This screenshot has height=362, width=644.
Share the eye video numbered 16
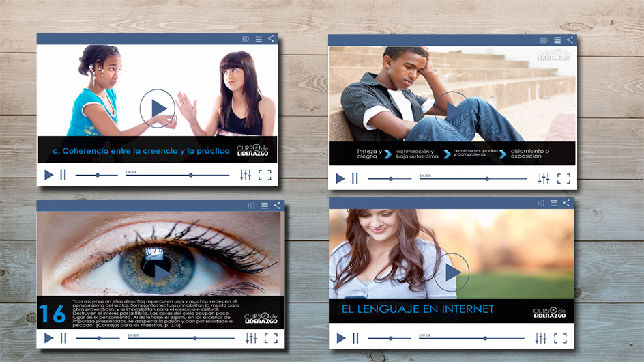277,205
